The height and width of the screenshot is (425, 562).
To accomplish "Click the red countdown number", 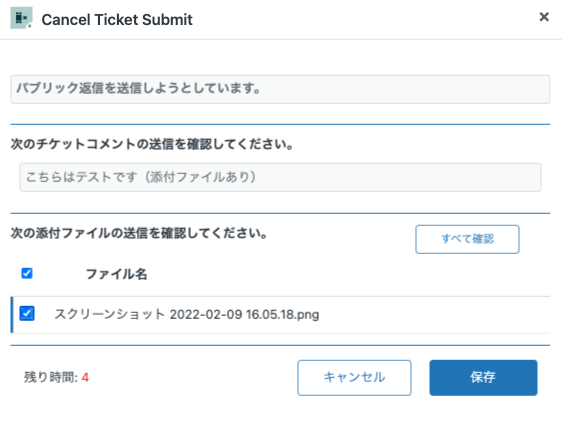I will [x=85, y=378].
